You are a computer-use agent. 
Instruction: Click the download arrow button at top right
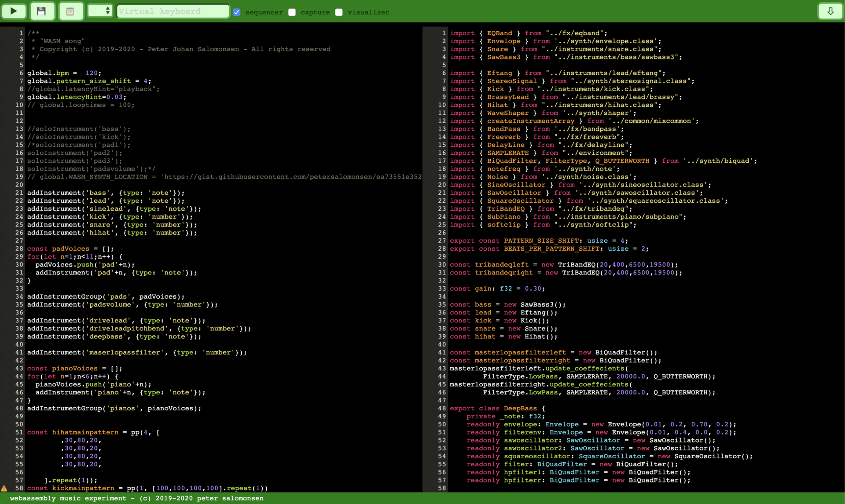point(830,11)
